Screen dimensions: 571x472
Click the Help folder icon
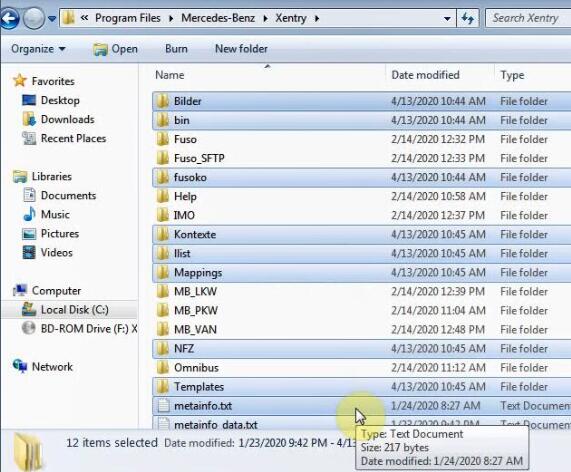pyautogui.click(x=162, y=196)
